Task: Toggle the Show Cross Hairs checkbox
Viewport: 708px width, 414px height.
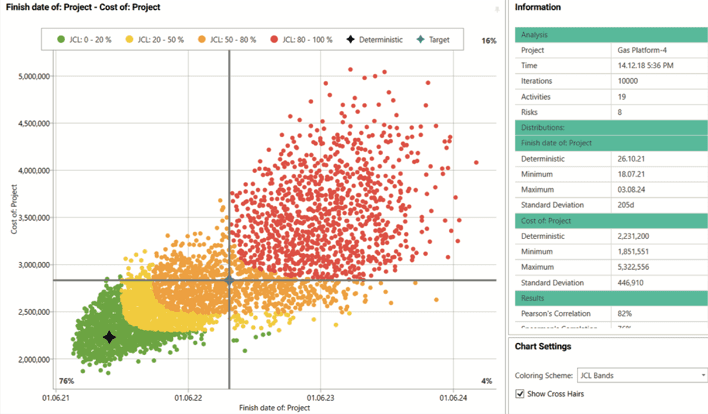Action: pyautogui.click(x=521, y=394)
